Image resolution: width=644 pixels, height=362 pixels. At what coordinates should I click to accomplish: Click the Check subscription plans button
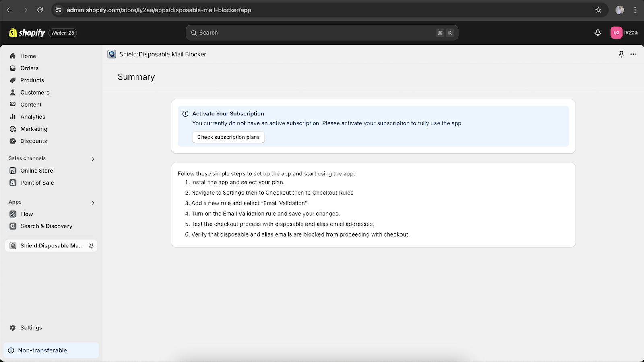pyautogui.click(x=228, y=137)
